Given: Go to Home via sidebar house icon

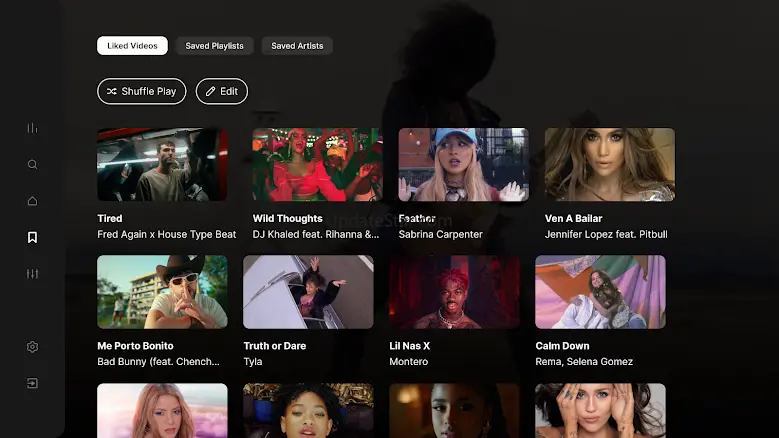Looking at the screenshot, I should tap(32, 201).
